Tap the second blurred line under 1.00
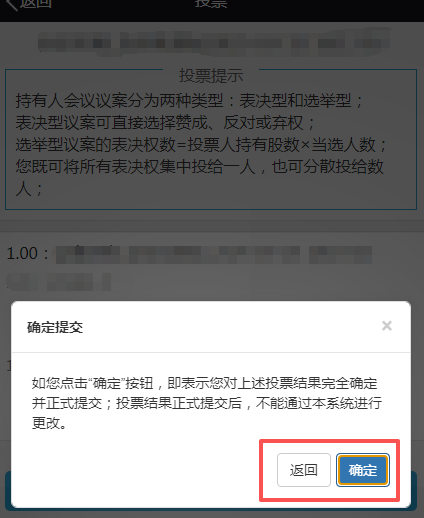This screenshot has width=424, height=518. pos(59,282)
